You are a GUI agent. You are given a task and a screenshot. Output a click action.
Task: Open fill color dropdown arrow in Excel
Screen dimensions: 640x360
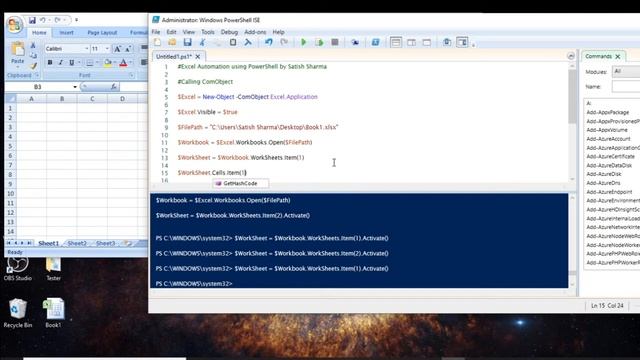pyautogui.click(x=115, y=62)
